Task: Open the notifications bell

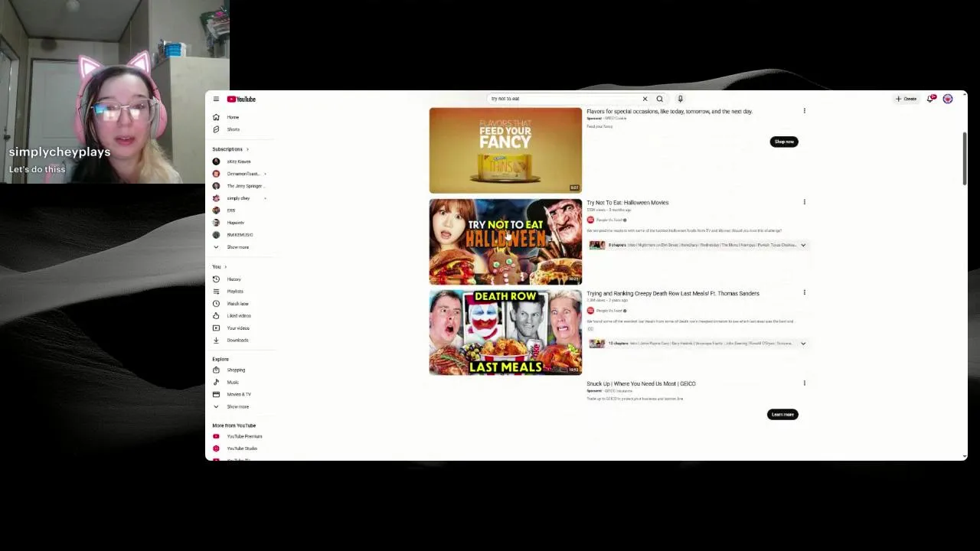Action: point(930,99)
